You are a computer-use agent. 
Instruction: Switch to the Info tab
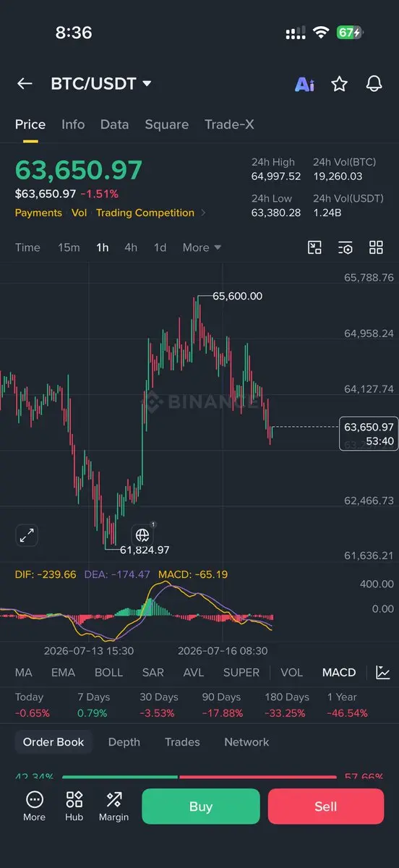[x=73, y=124]
